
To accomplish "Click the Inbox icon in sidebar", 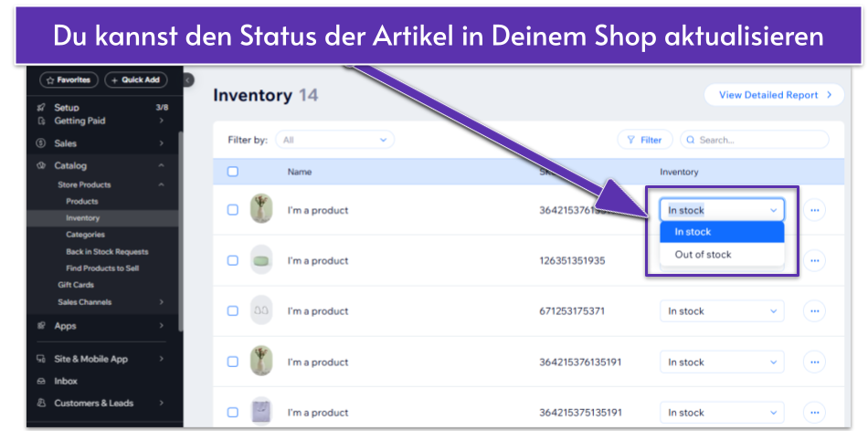I will click(x=41, y=381).
